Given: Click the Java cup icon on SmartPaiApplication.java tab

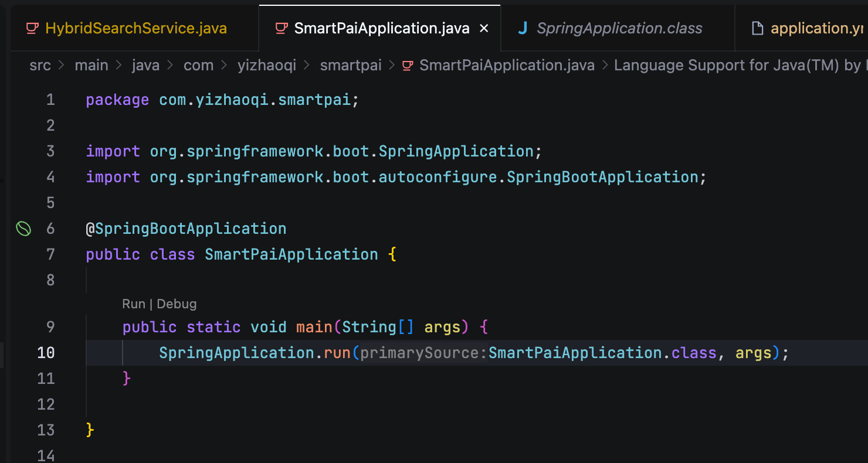Looking at the screenshot, I should click(x=282, y=28).
